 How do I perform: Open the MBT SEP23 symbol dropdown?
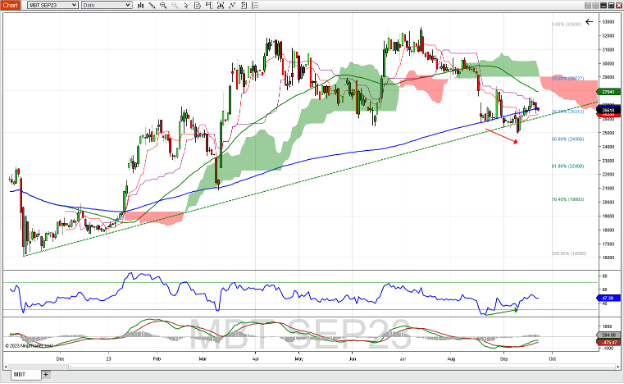[x=53, y=5]
